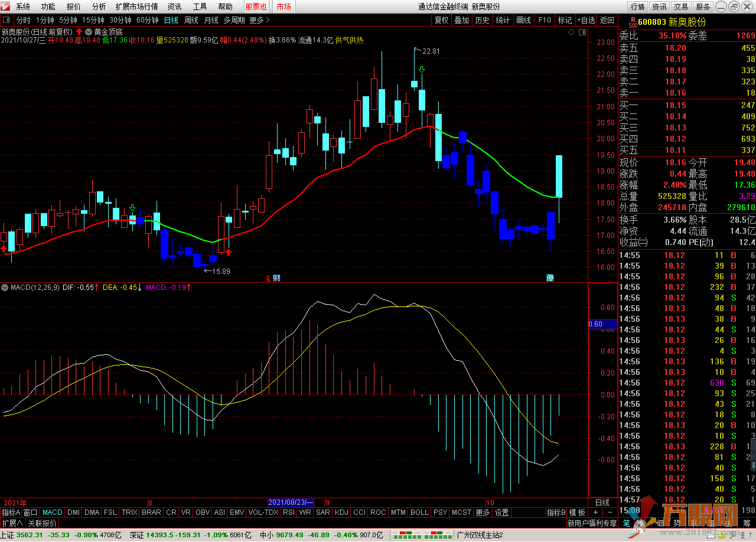Image resolution: width=756 pixels, height=542 pixels.
Task: Select the VOL-TDX indicator tab
Action: [x=263, y=512]
